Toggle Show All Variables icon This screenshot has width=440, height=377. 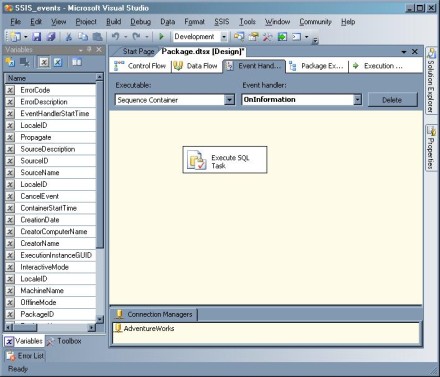(58, 62)
